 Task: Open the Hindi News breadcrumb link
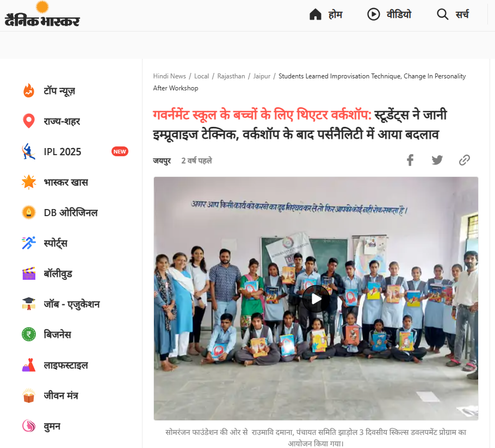click(170, 76)
